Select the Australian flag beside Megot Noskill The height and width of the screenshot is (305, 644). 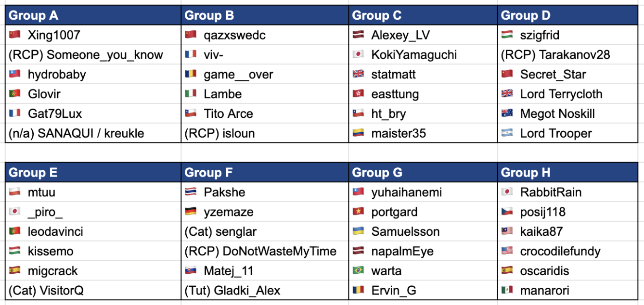click(x=507, y=114)
